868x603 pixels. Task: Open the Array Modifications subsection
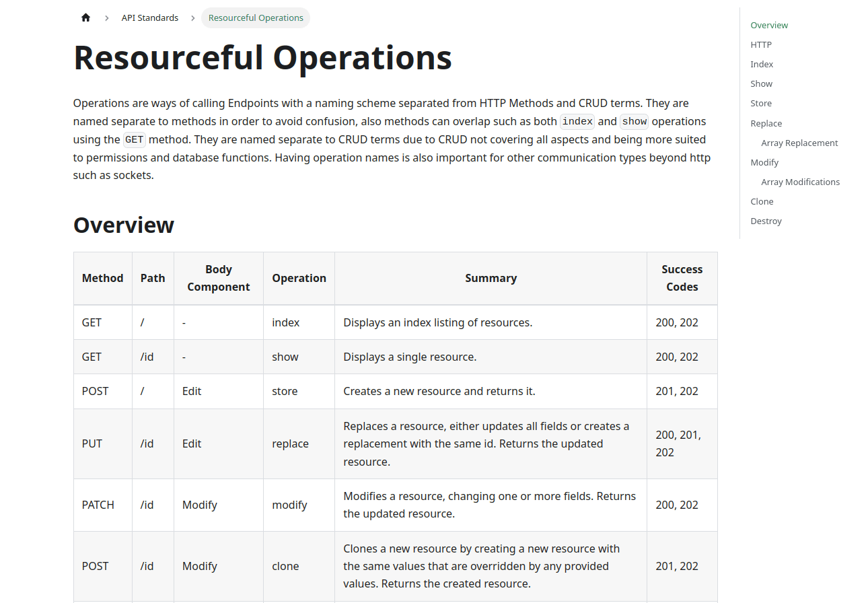point(800,182)
